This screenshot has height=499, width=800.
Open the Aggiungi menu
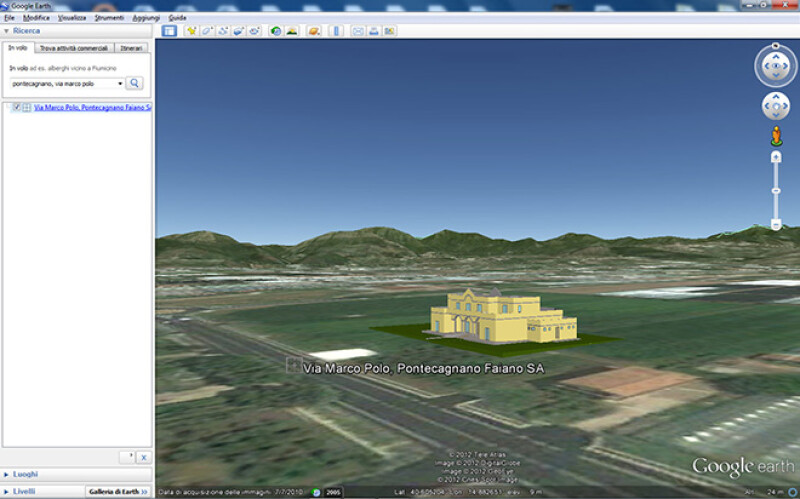coord(146,18)
